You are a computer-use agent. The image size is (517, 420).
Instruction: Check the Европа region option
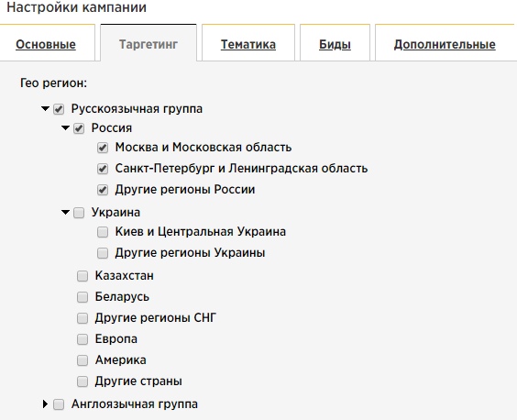(x=82, y=339)
